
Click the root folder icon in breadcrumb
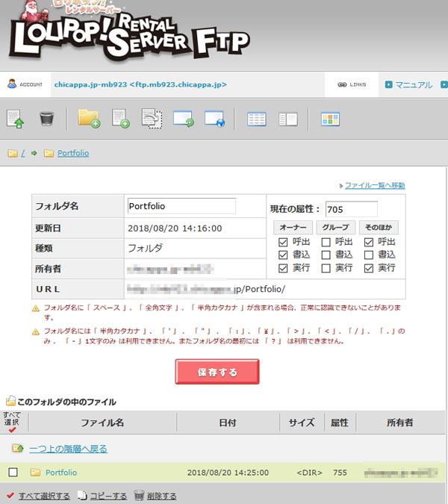point(13,153)
